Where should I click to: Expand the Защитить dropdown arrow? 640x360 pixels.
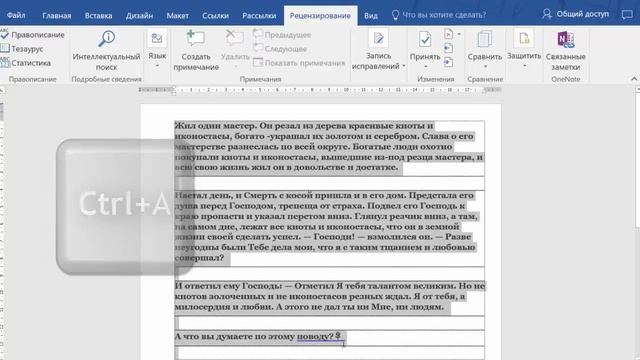coord(524,66)
